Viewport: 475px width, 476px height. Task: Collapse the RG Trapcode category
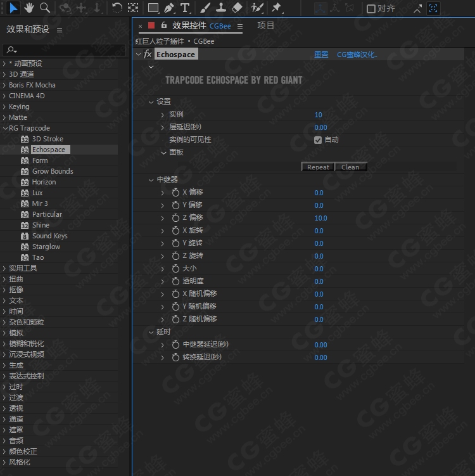(5, 128)
